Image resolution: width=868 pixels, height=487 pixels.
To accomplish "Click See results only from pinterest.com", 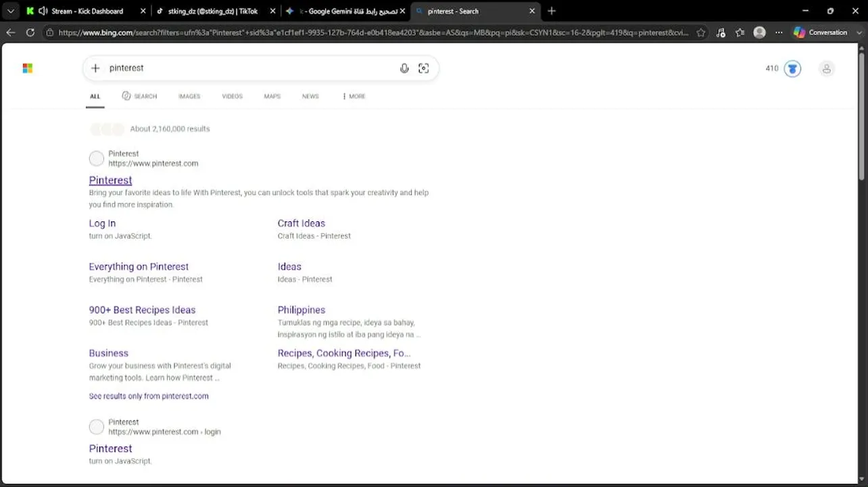I will [x=149, y=396].
